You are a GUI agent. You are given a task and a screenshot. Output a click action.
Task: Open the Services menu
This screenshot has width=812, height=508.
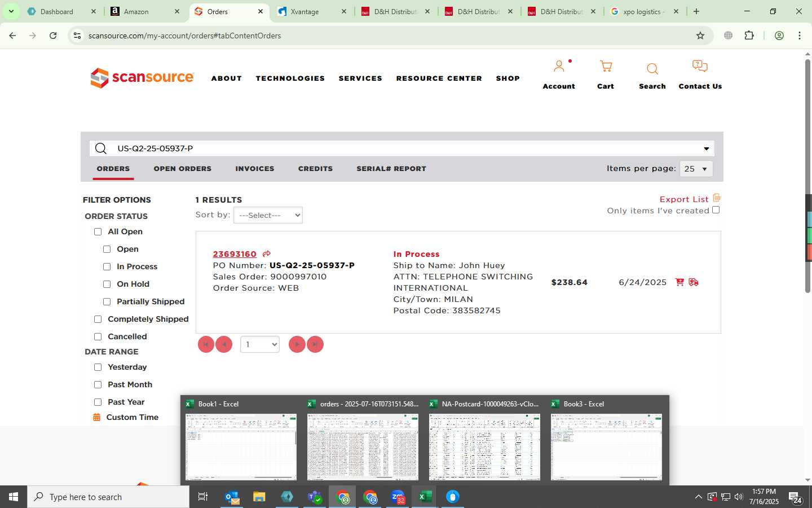[x=360, y=78]
